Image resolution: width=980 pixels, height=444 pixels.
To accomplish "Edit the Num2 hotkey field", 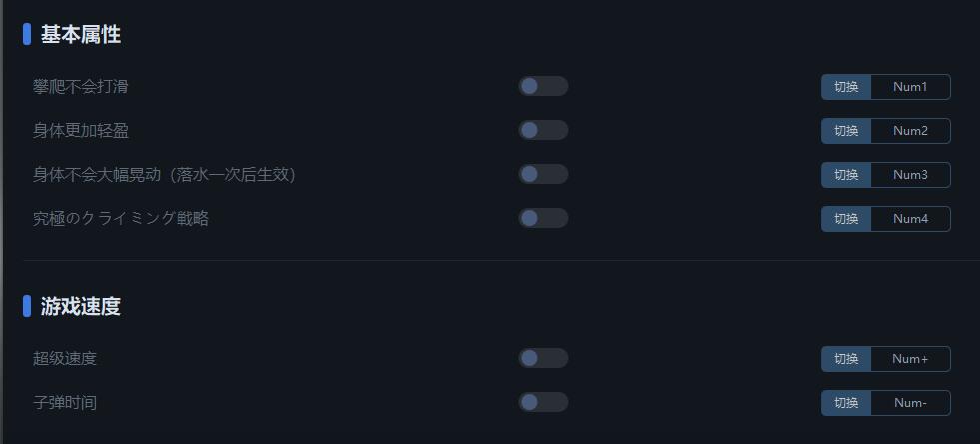I will click(911, 131).
